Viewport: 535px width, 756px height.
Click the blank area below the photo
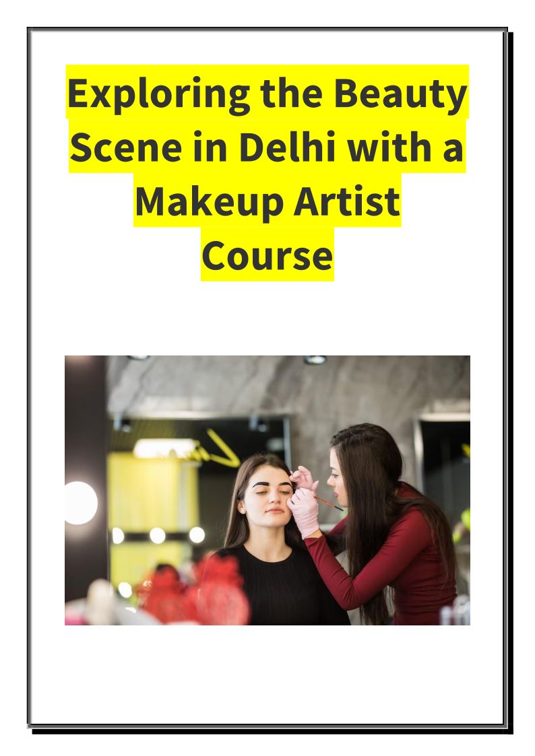coord(267,675)
